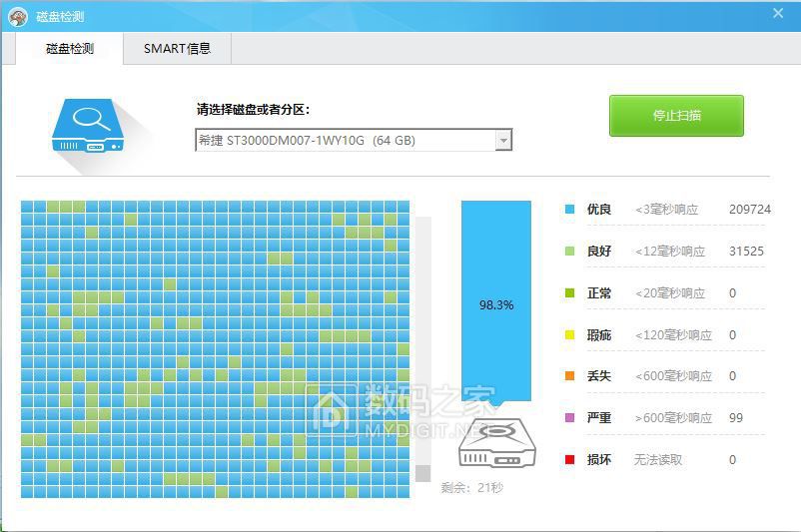
Task: Click the sector map scrollbar thumb
Action: (423, 473)
